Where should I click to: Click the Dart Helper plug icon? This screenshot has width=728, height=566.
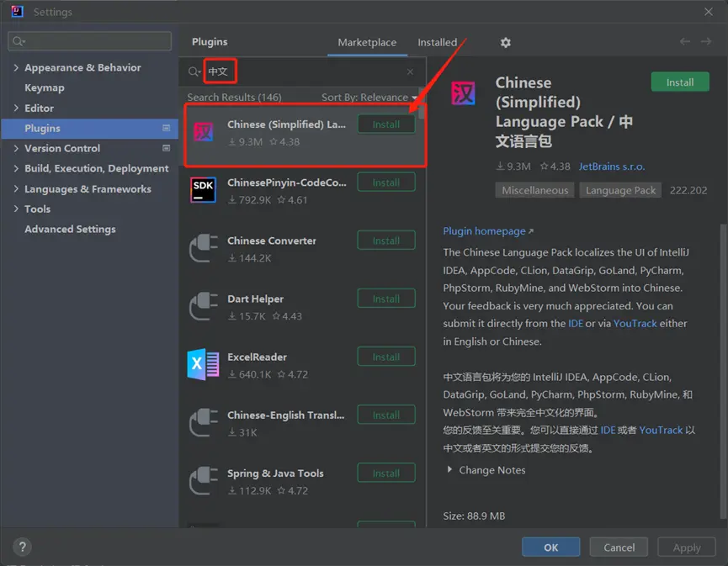[204, 306]
